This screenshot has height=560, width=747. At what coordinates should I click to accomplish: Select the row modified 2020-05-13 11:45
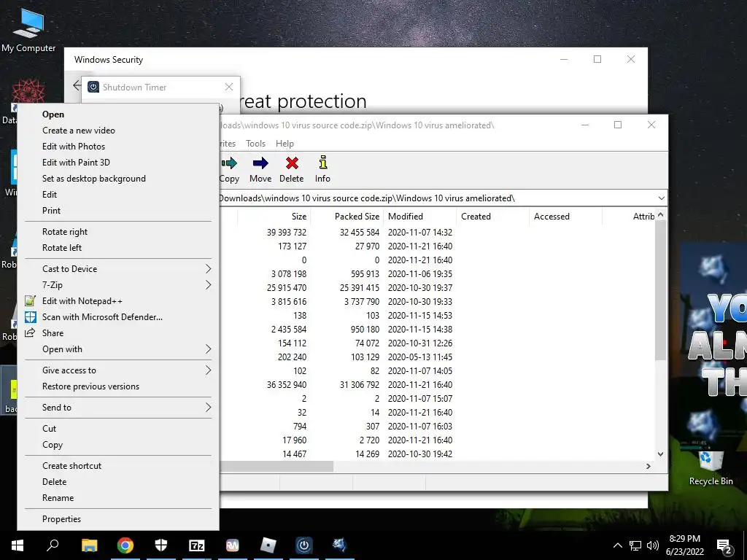coord(438,357)
